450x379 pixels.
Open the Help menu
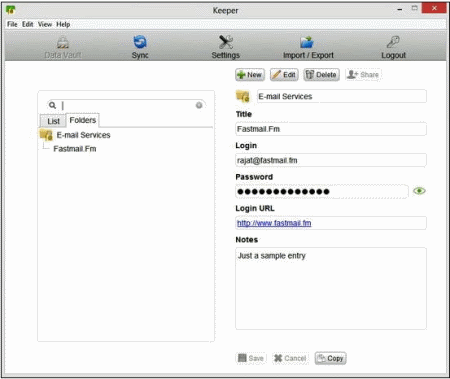coord(63,24)
